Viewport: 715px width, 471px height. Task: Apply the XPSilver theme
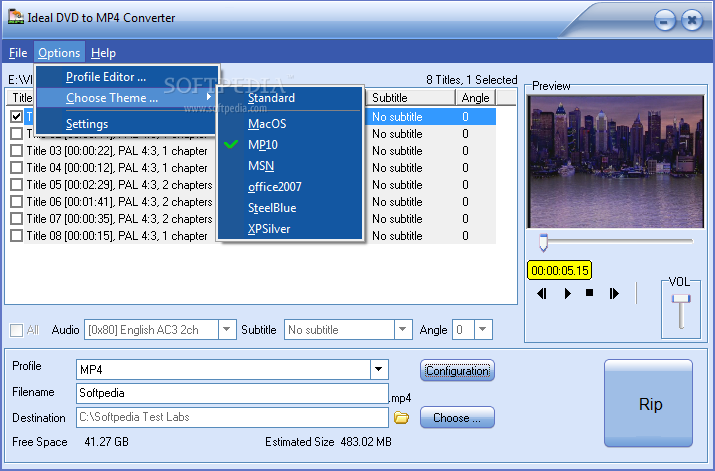point(290,229)
